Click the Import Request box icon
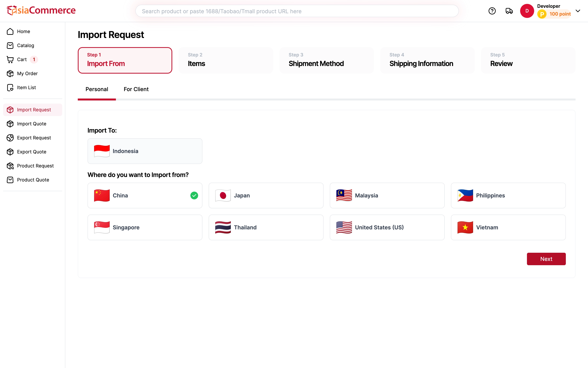This screenshot has height=368, width=588. [10, 110]
